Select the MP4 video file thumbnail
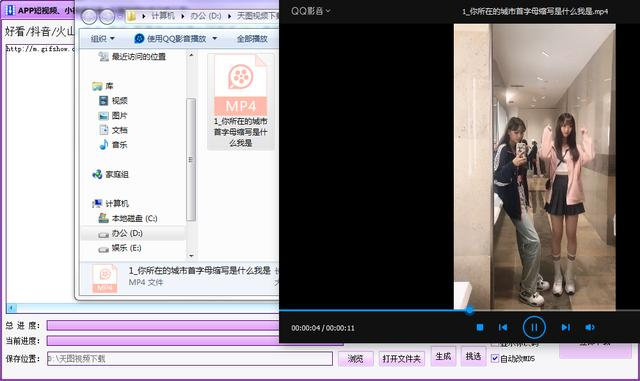 pyautogui.click(x=240, y=101)
